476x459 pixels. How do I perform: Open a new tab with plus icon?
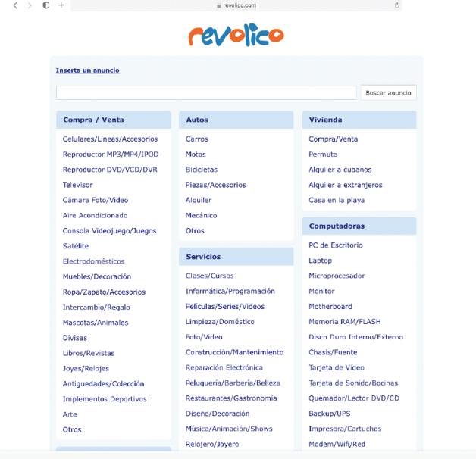click(61, 5)
